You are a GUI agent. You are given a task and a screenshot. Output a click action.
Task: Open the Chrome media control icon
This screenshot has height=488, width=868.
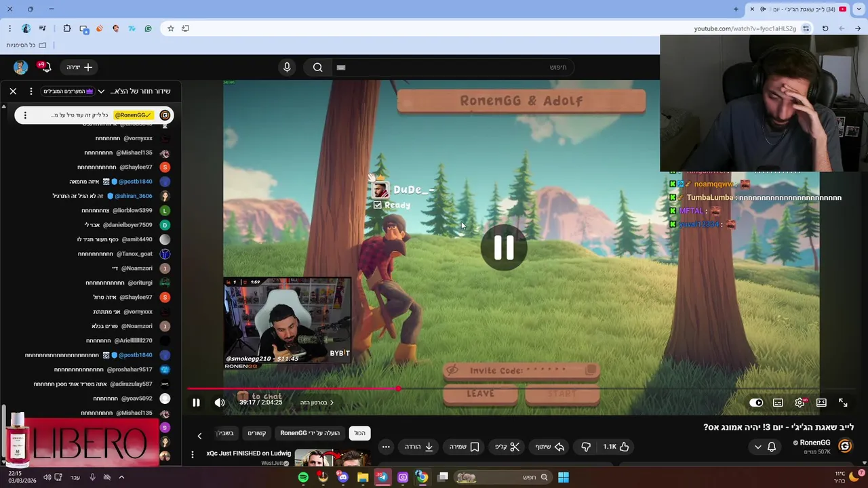(43, 28)
